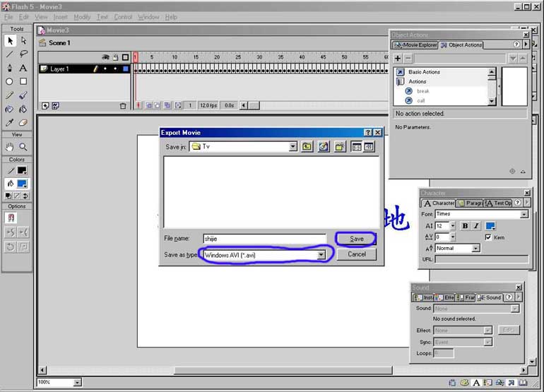Pick the Eraser tool

[x=23, y=122]
